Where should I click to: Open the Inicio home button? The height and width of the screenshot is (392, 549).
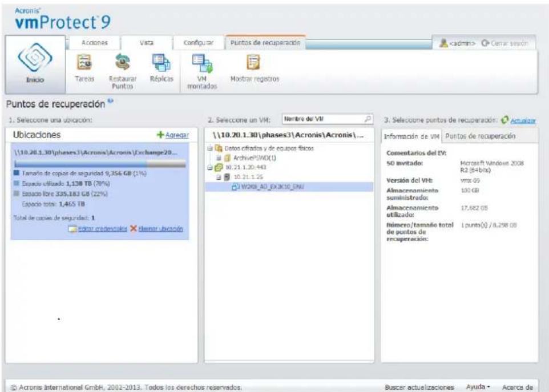click(x=35, y=64)
